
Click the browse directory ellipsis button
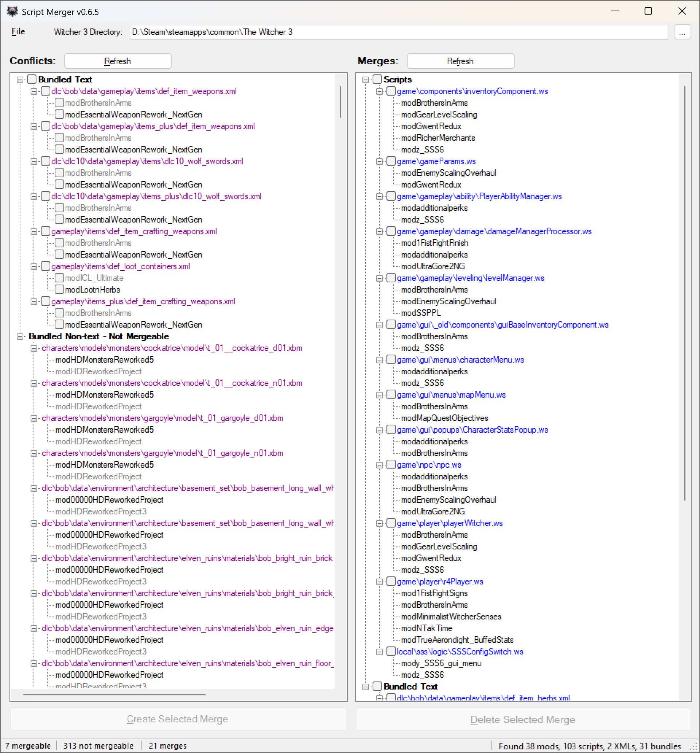pyautogui.click(x=682, y=32)
